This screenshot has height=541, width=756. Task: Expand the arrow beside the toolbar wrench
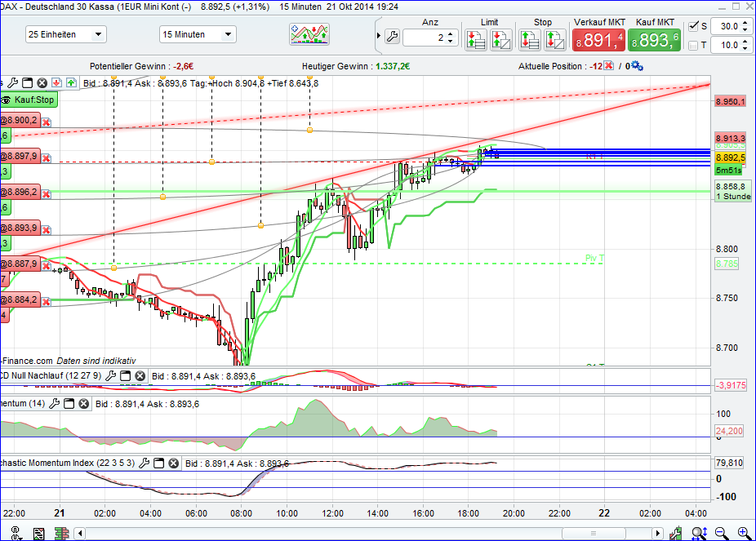click(x=378, y=35)
